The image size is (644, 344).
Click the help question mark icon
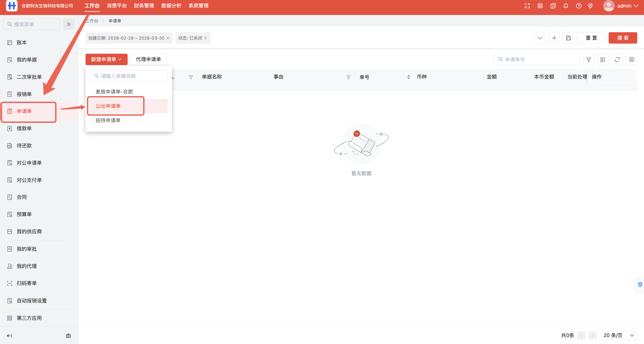tap(578, 6)
